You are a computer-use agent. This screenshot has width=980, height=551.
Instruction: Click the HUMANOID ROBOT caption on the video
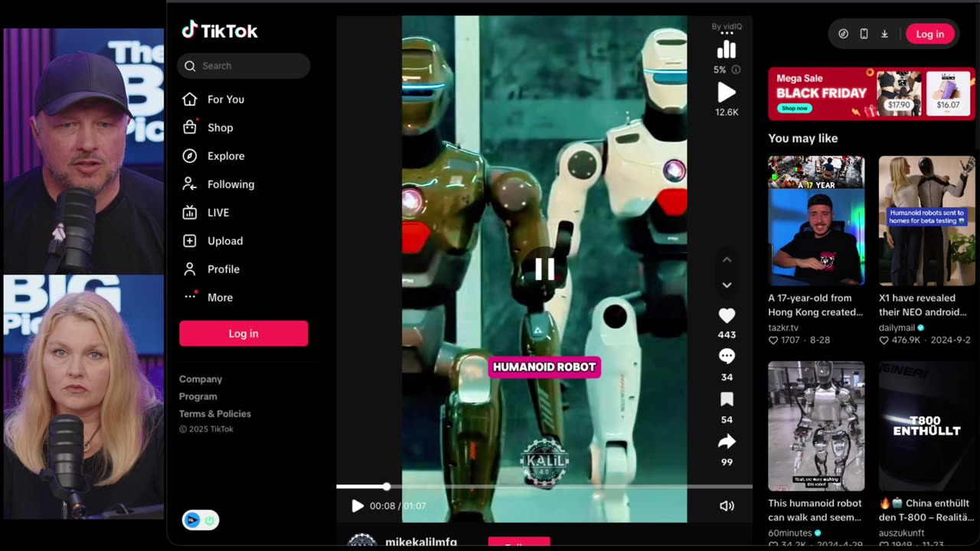click(544, 367)
